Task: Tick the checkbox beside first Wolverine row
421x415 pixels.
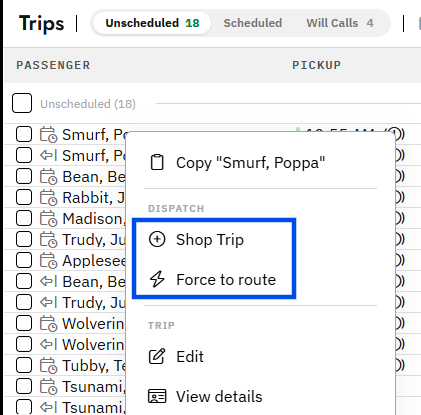Action: click(x=24, y=323)
